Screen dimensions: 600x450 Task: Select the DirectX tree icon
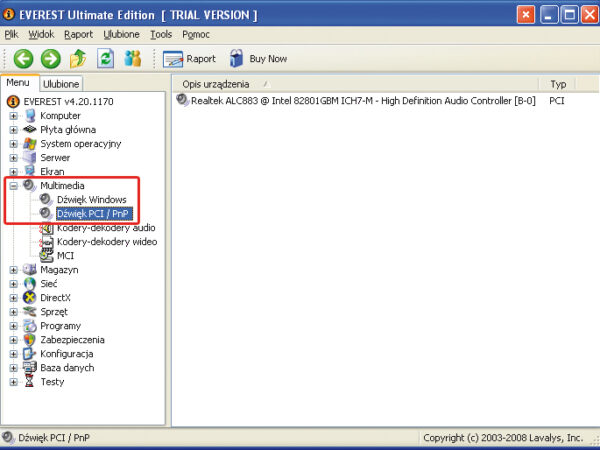30,298
